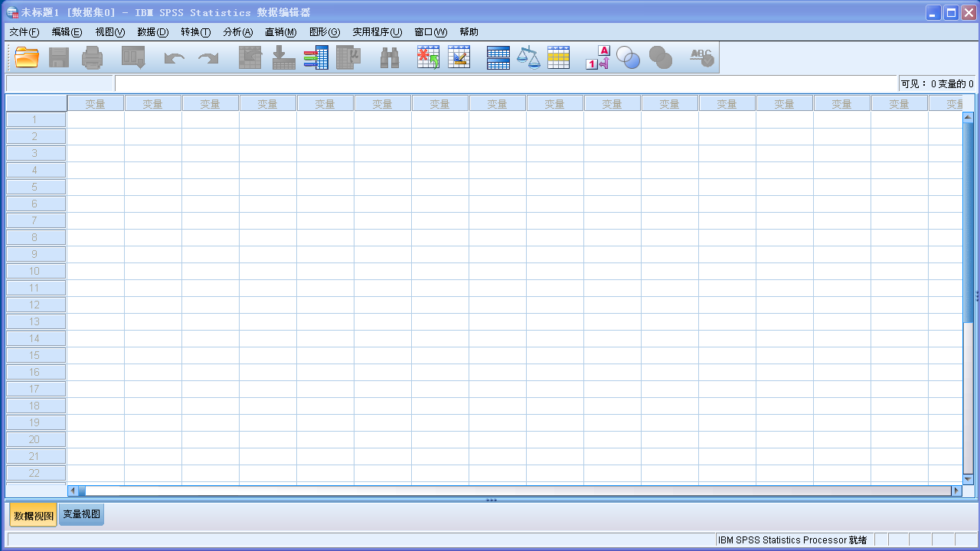Viewport: 980px width, 551px height.
Task: Select row header 10
Action: point(36,271)
